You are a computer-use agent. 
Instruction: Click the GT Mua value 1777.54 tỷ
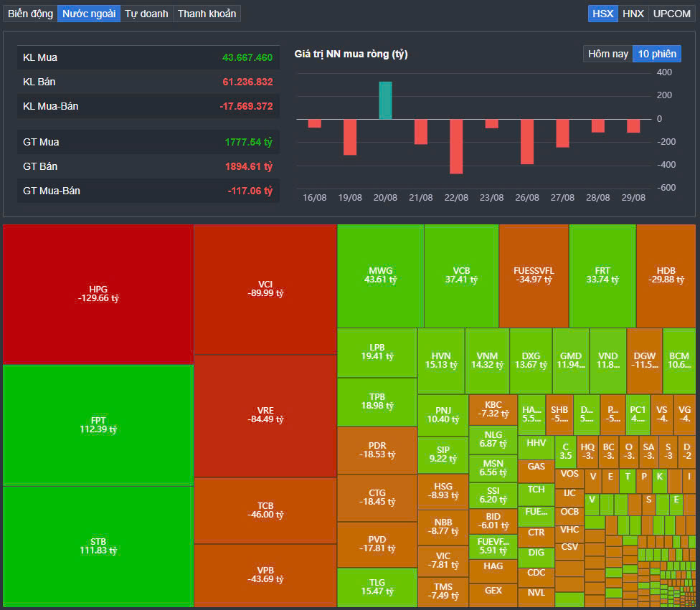[x=249, y=142]
